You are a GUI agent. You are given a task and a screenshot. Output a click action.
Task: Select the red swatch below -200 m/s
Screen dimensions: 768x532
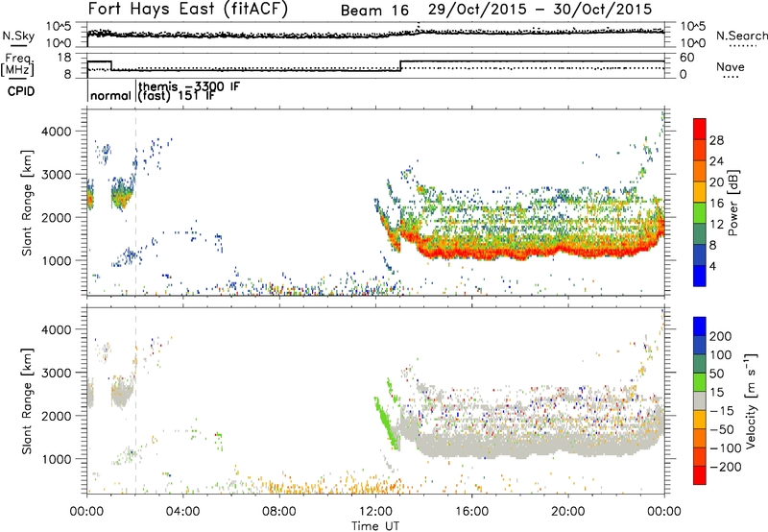click(700, 475)
